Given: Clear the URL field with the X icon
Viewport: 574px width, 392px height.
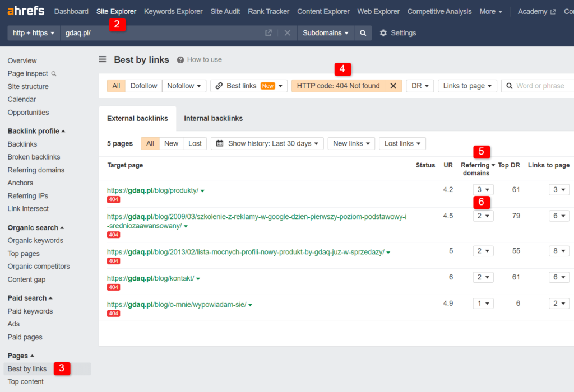Looking at the screenshot, I should pyautogui.click(x=287, y=33).
